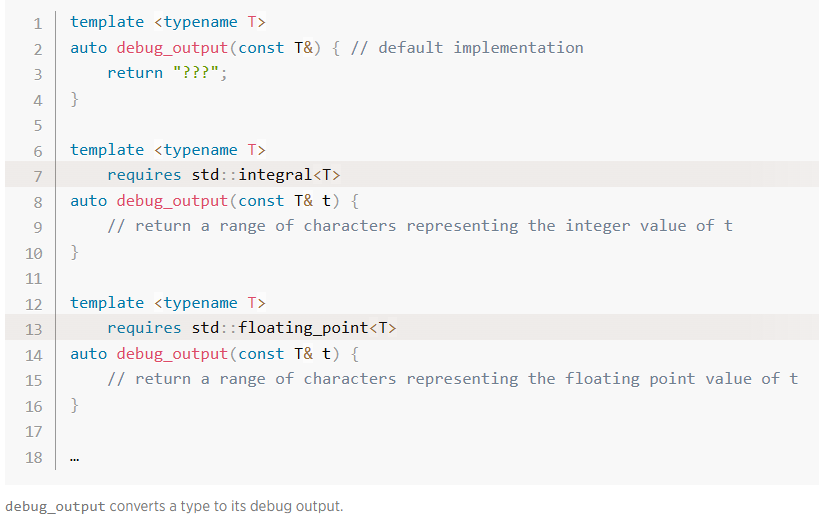Screen dimensions: 819x520
Task: Click the debug_output function name on line 2
Action: pos(172,47)
